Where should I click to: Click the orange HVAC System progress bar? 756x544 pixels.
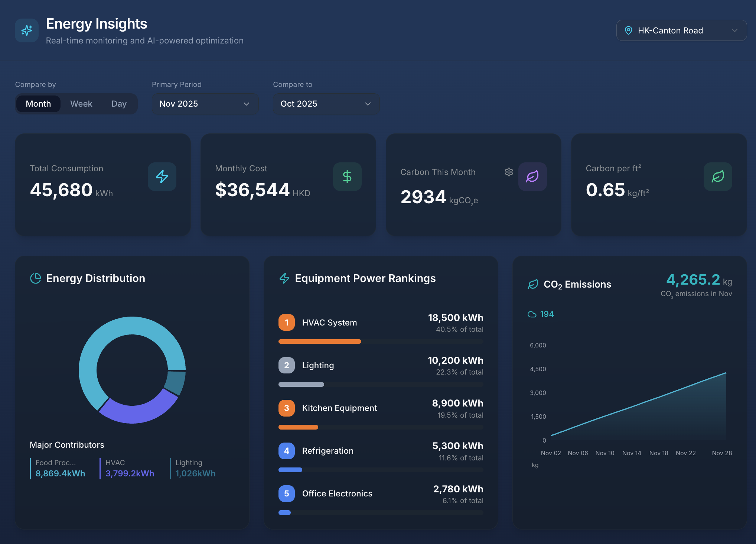319,341
